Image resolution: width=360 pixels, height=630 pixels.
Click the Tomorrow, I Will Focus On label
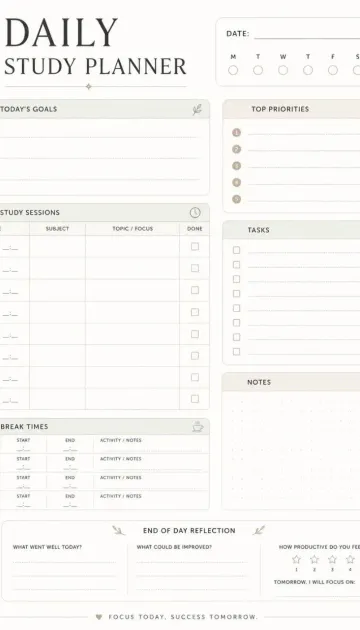pyautogui.click(x=314, y=582)
